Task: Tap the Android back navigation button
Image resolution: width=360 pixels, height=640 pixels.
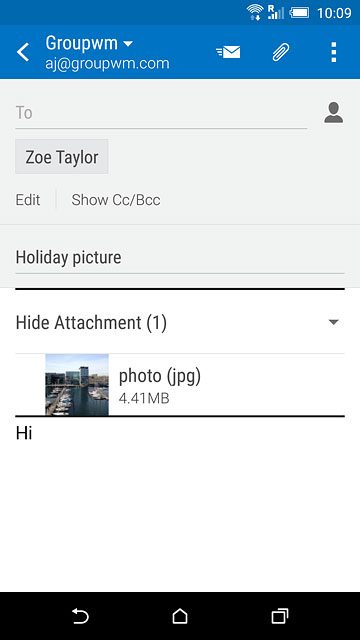Action: [x=80, y=616]
